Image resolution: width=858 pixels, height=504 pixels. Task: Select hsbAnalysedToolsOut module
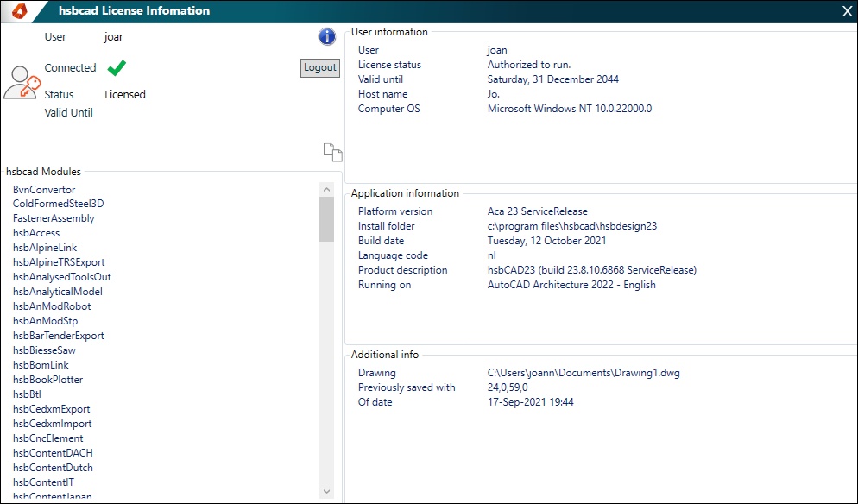[62, 277]
